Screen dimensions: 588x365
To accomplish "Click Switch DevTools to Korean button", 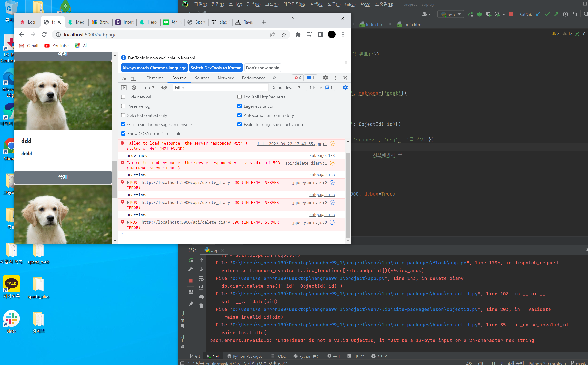I will click(216, 68).
